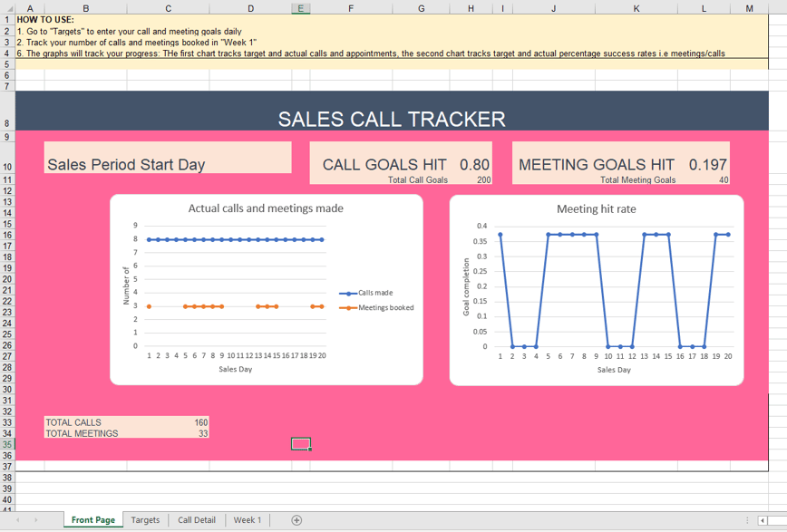Screen dimensions: 787x532
Task: Click the Sales Period Start Day cell
Action: pos(168,158)
